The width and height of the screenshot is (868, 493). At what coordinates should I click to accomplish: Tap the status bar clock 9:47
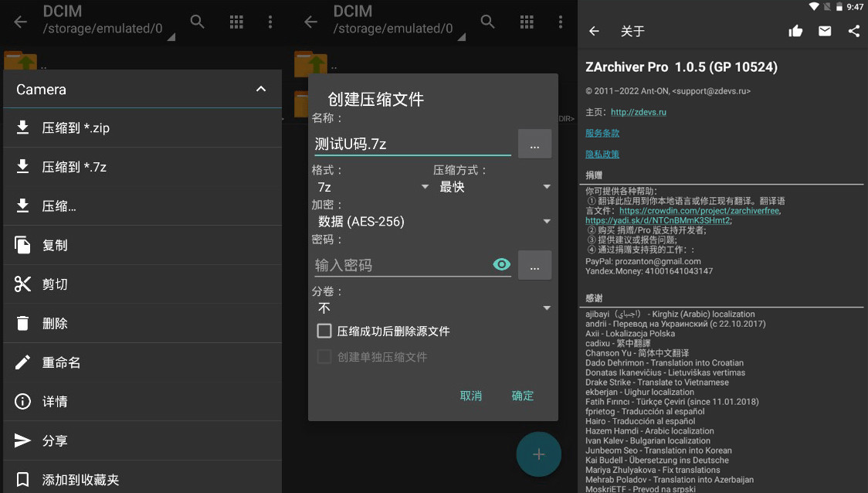855,7
